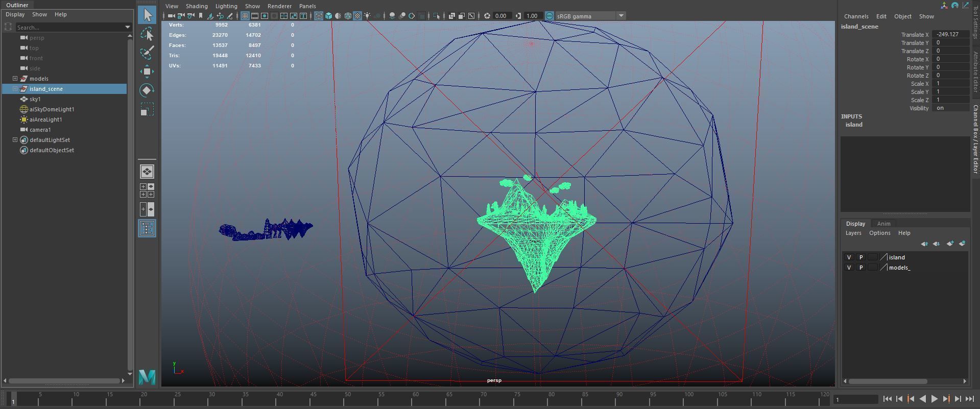
Task: Enable smooth shade all mode
Action: pyautogui.click(x=328, y=16)
